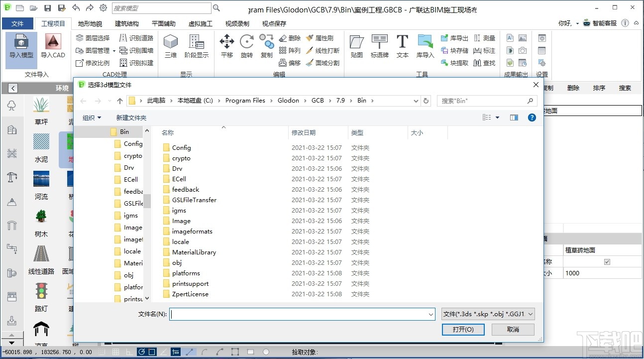Select the GSLFileTransfer folder in the file list
The width and height of the screenshot is (644, 359).
click(194, 200)
